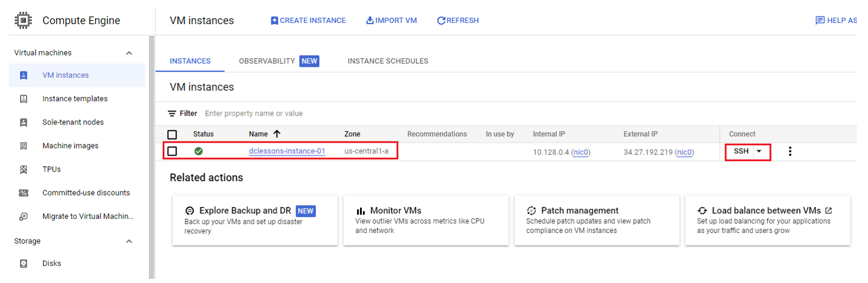Click the TPUs sidebar icon
This screenshot has width=868, height=283.
[x=24, y=169]
